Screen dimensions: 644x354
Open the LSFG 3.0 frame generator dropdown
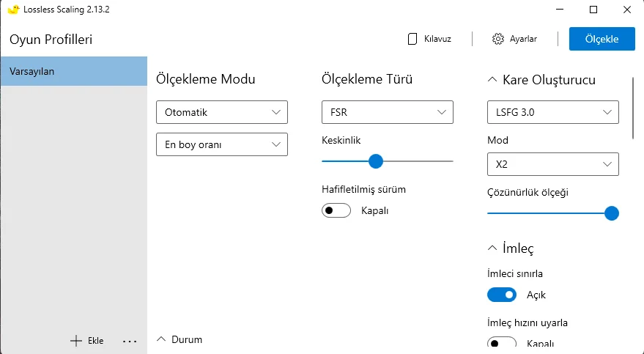[553, 112]
